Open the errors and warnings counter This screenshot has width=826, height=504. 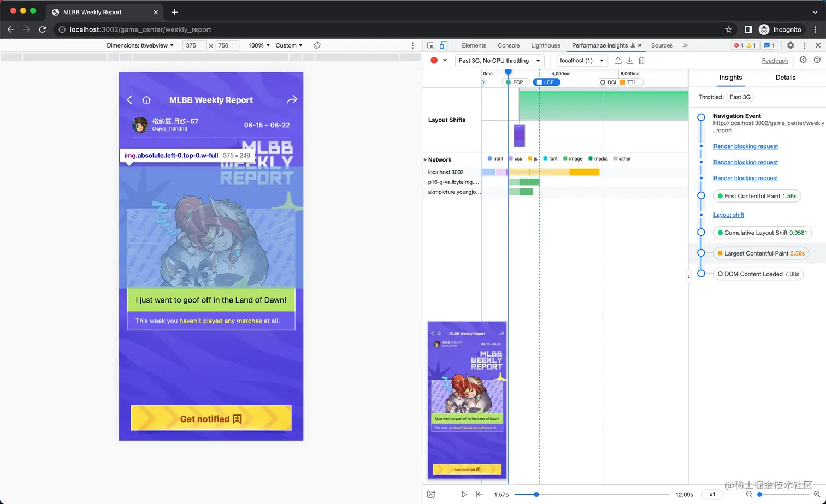click(x=745, y=45)
